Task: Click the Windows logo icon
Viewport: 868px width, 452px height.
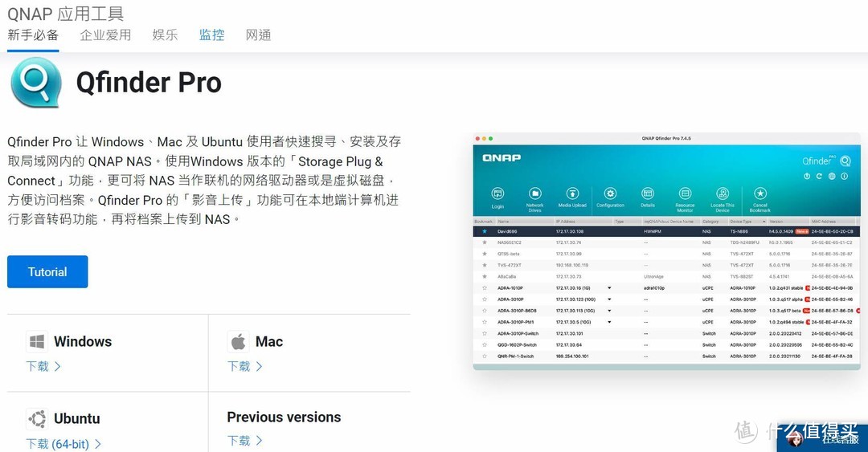Action: click(x=36, y=342)
